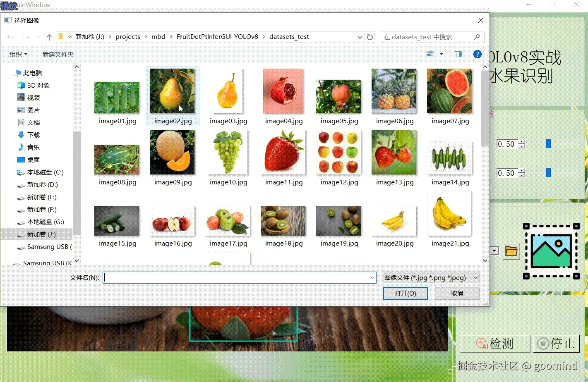Open 视频 folder in sidebar

(29, 98)
